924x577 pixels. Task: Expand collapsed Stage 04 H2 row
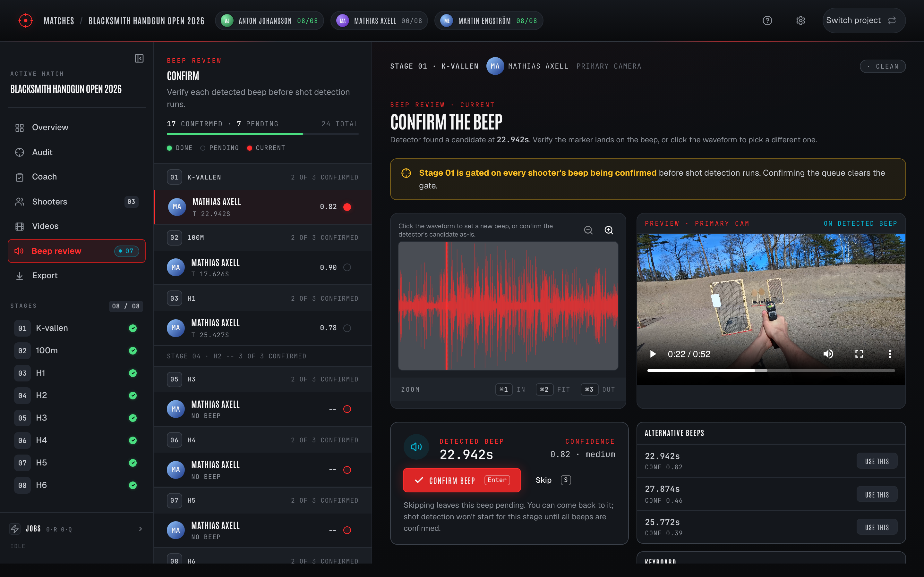[263, 356]
